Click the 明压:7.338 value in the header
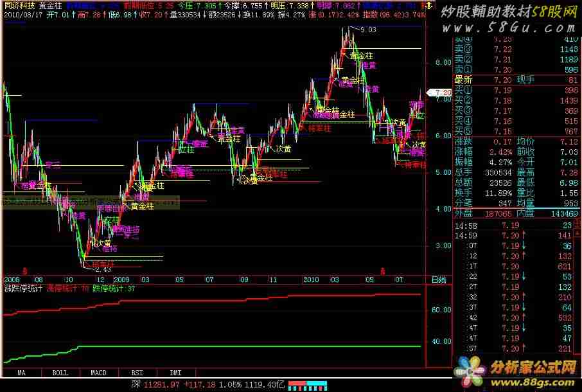This screenshot has width=582, height=392. click(292, 6)
